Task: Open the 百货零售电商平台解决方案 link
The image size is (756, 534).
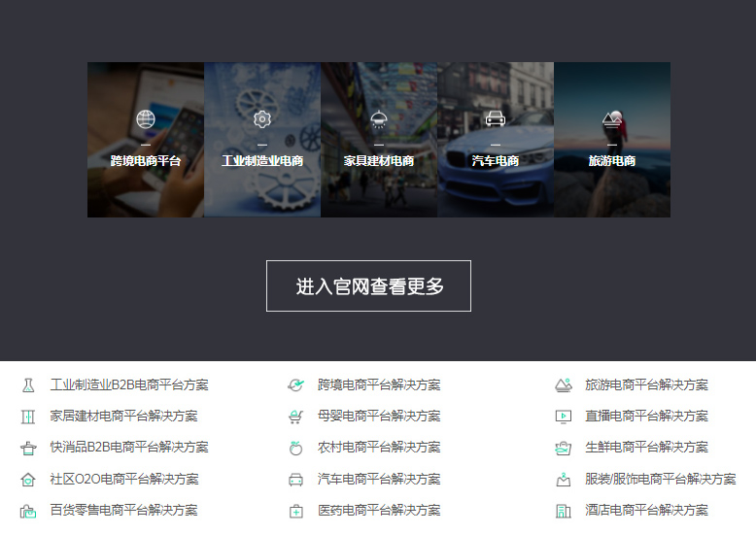Action: [x=124, y=511]
